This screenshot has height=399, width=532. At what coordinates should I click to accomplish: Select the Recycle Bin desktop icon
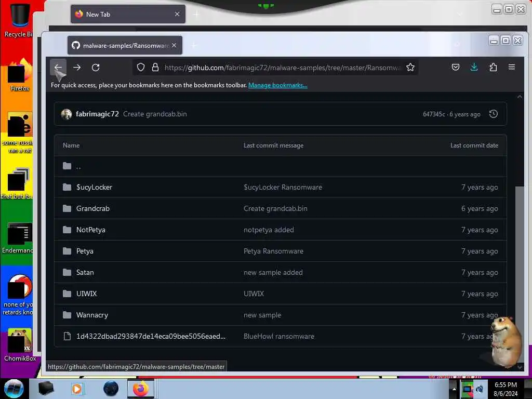pyautogui.click(x=19, y=20)
